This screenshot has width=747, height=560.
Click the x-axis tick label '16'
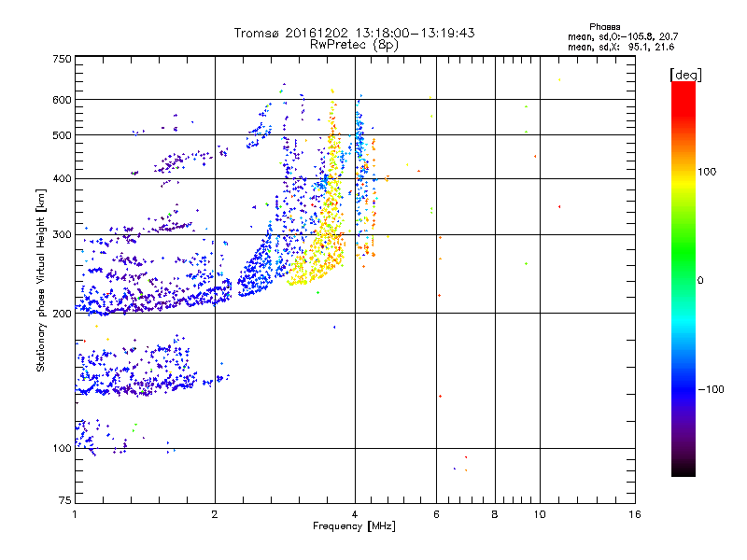click(635, 514)
